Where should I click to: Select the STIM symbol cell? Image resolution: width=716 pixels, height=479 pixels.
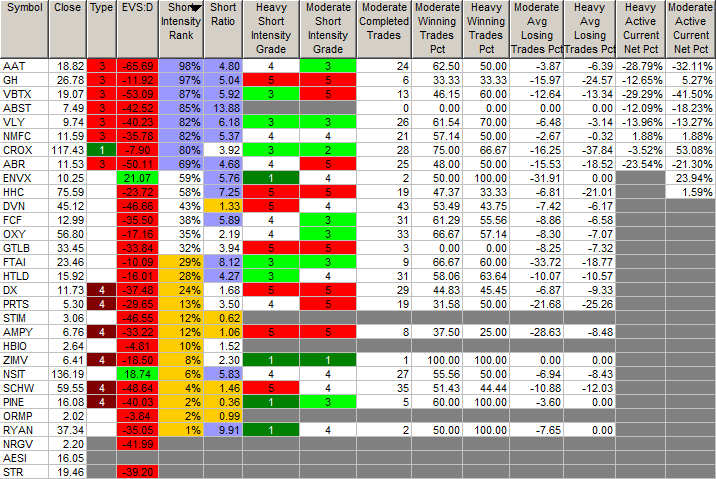(24, 318)
